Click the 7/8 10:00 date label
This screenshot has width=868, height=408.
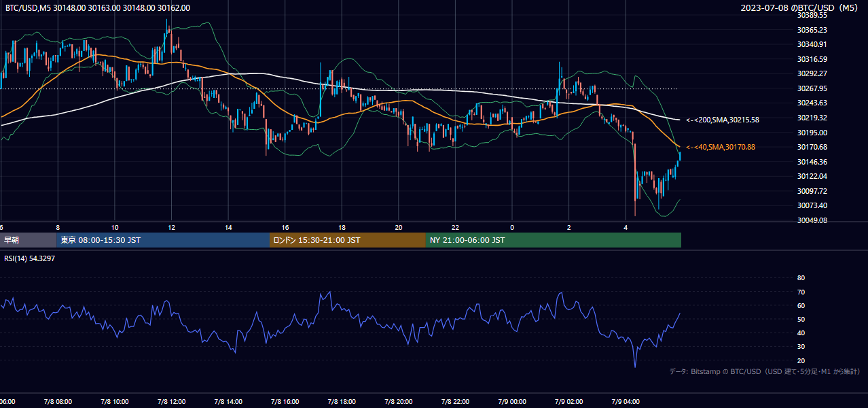click(114, 401)
